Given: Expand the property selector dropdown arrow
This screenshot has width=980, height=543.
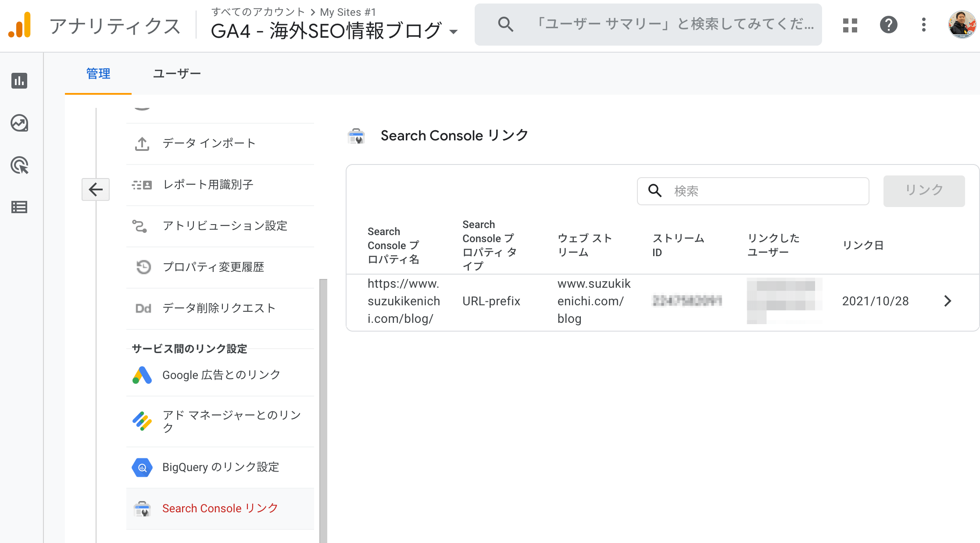Looking at the screenshot, I should click(x=454, y=32).
